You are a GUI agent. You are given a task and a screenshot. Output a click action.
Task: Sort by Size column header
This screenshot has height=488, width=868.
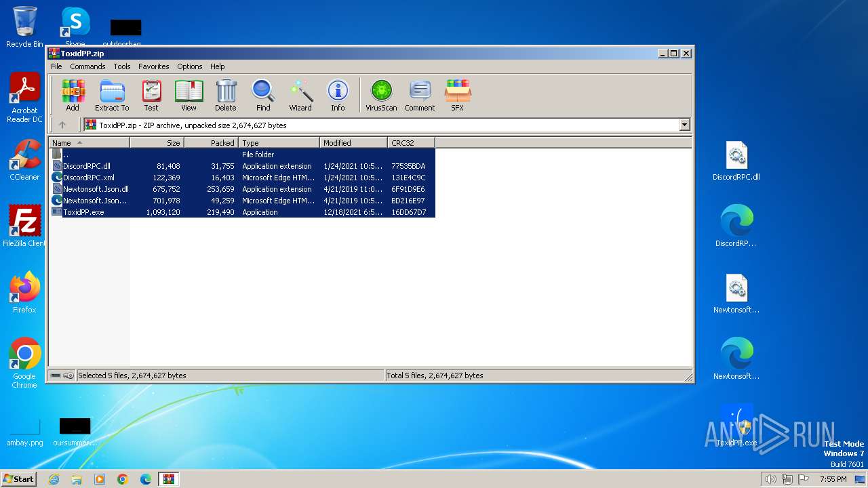click(x=157, y=142)
